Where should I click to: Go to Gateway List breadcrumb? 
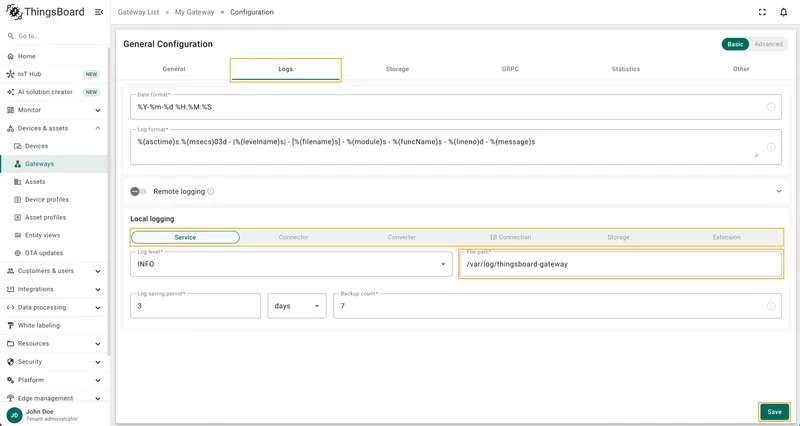pos(138,12)
